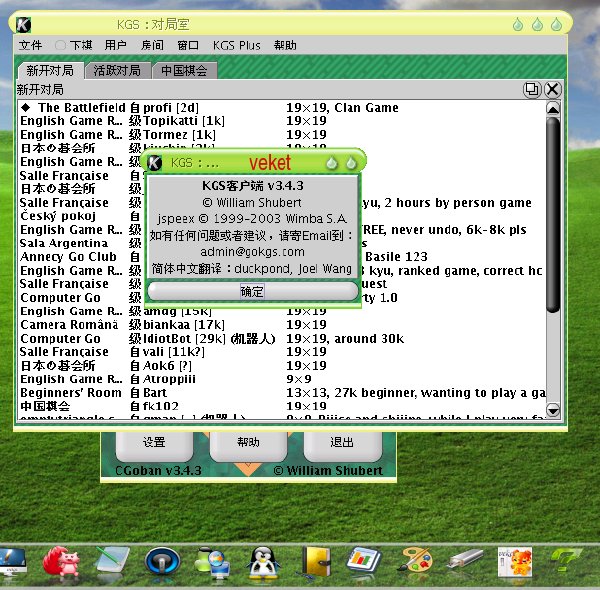Click the scroll down arrow of the game list
The image size is (600, 590).
[x=553, y=410]
